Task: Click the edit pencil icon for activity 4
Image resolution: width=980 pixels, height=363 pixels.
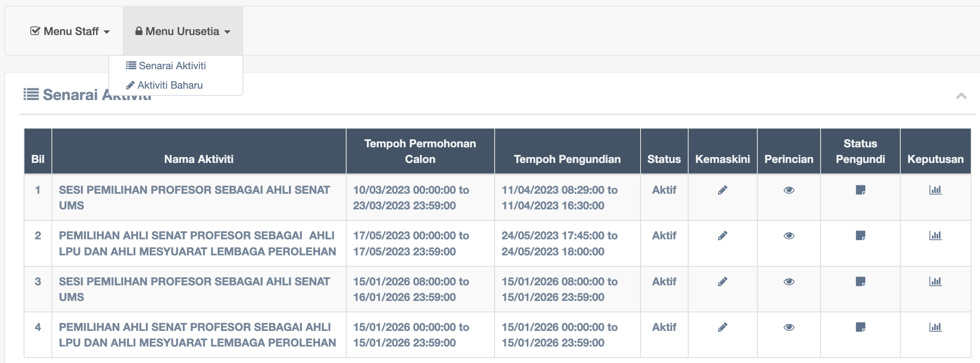Action: tap(722, 327)
